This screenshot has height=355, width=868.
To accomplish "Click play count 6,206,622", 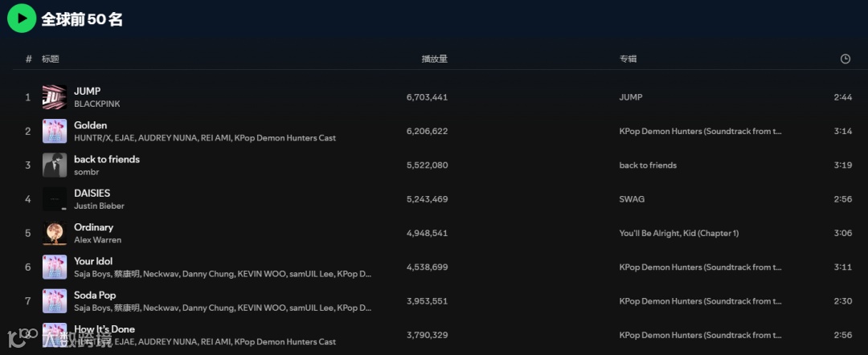I will click(x=427, y=132).
